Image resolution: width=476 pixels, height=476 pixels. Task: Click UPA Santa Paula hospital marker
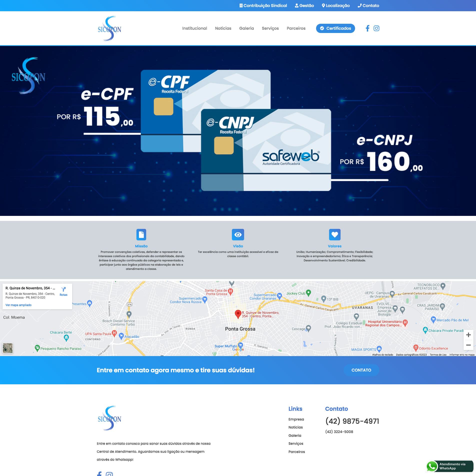coord(114,333)
